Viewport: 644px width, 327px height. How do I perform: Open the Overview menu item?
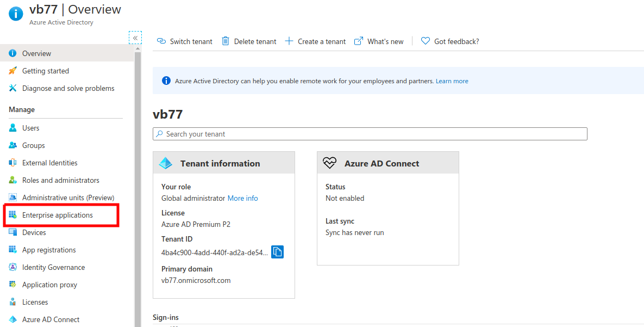point(67,53)
